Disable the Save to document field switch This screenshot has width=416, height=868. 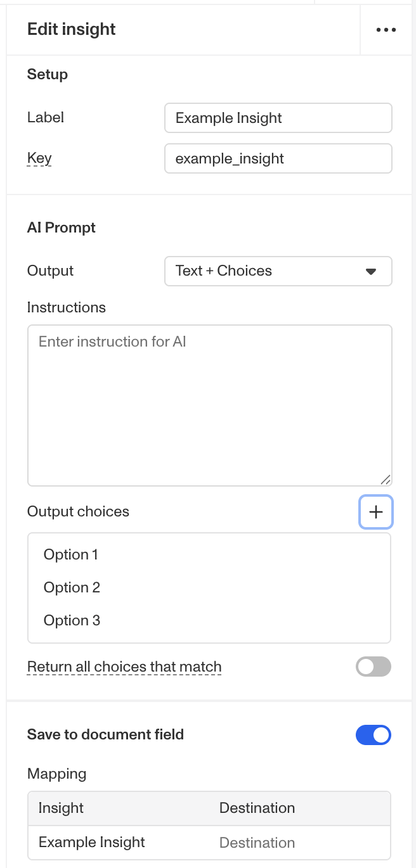tap(374, 735)
